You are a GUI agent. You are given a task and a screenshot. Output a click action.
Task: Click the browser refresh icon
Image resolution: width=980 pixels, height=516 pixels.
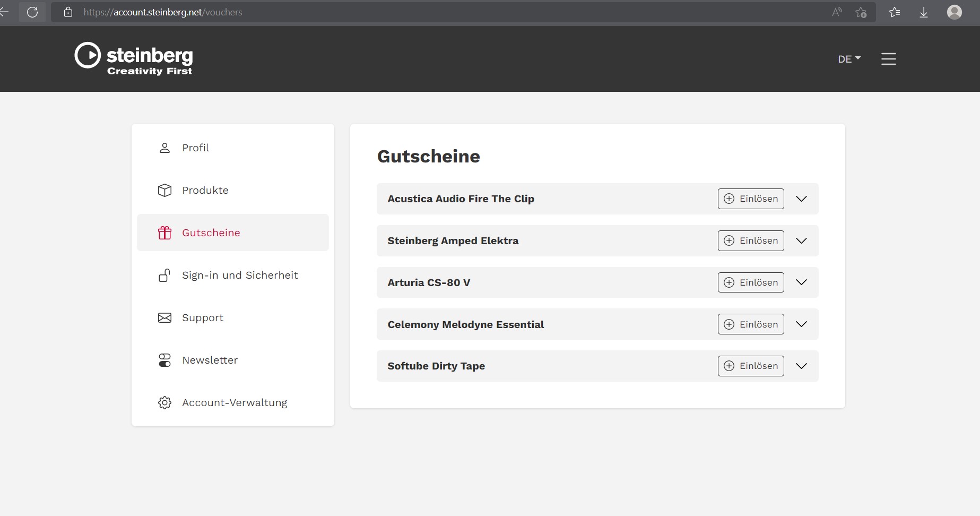pyautogui.click(x=32, y=12)
